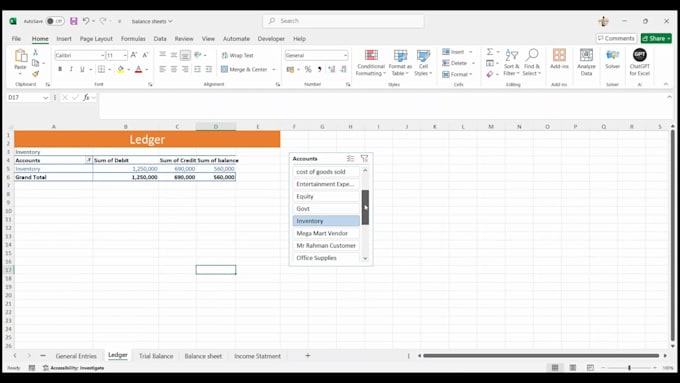680x383 pixels.
Task: Switch to Page Layout view icon
Action: point(572,368)
